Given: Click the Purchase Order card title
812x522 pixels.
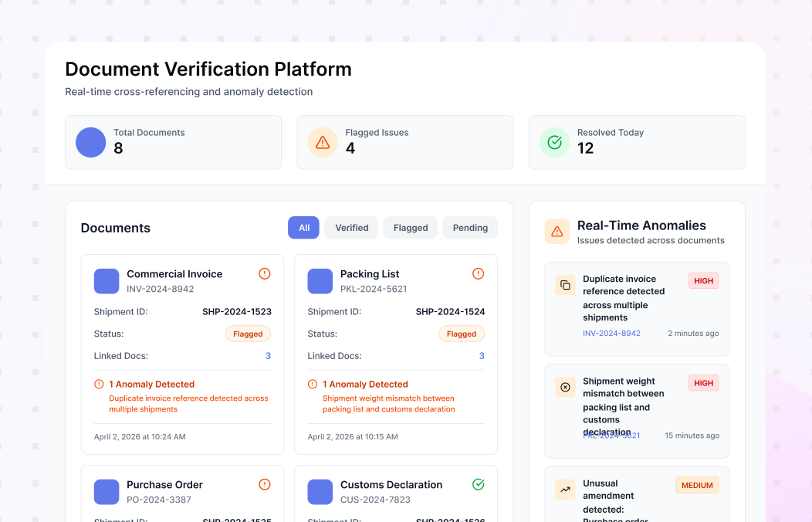Looking at the screenshot, I should [x=164, y=485].
